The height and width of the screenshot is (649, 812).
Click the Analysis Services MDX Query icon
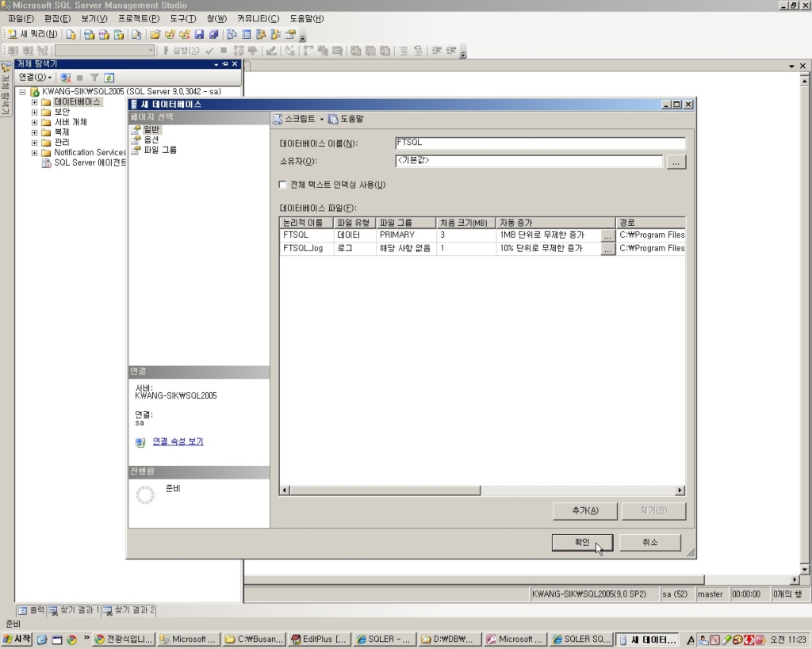coord(89,35)
